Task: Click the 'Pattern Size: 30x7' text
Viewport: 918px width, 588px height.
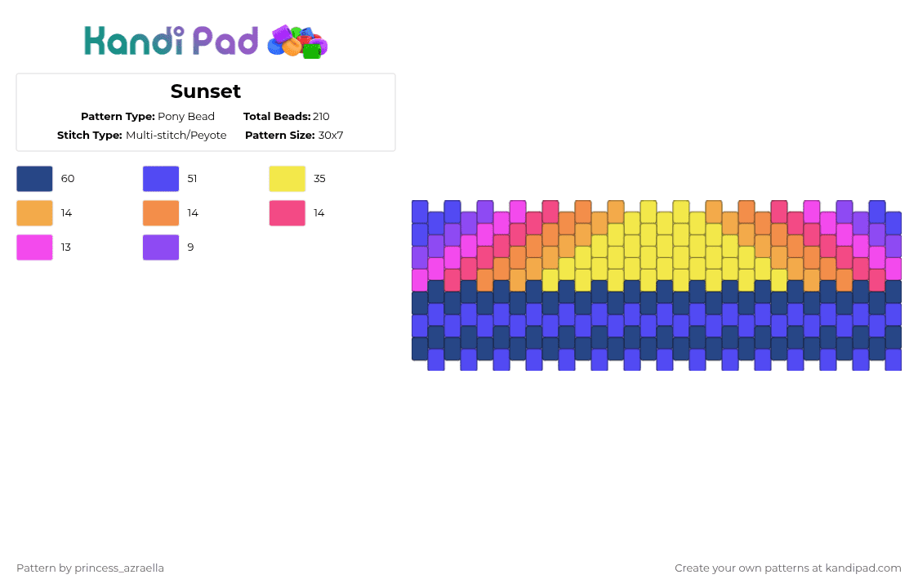Action: pyautogui.click(x=294, y=136)
